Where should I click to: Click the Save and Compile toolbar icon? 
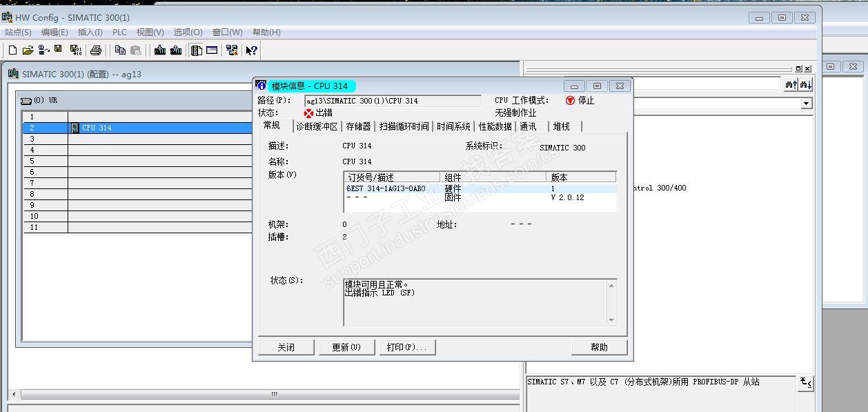(x=75, y=50)
